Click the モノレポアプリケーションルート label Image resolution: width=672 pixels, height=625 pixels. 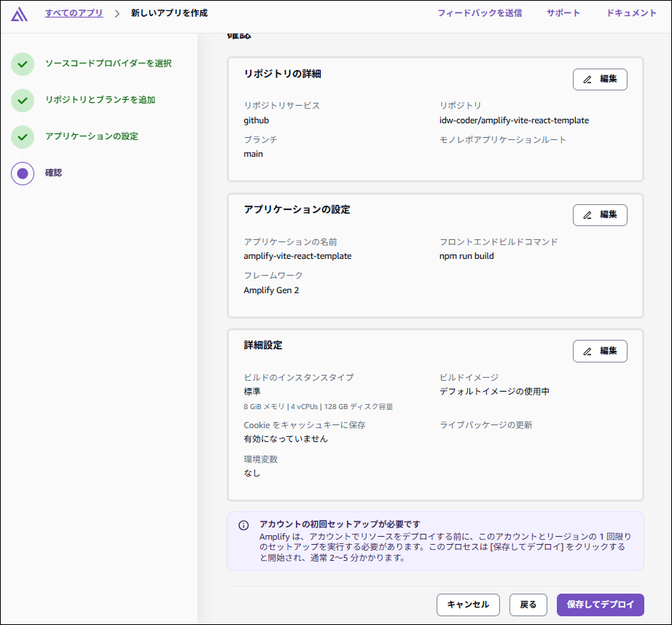click(x=503, y=140)
